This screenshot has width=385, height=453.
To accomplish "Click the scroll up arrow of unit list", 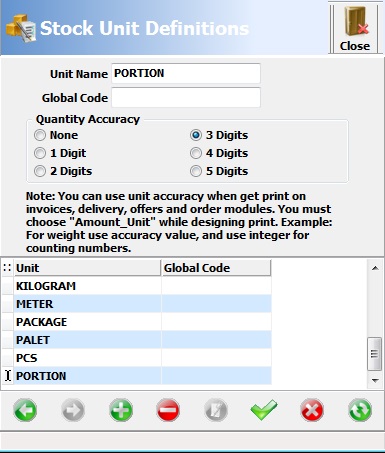I will pos(375,268).
